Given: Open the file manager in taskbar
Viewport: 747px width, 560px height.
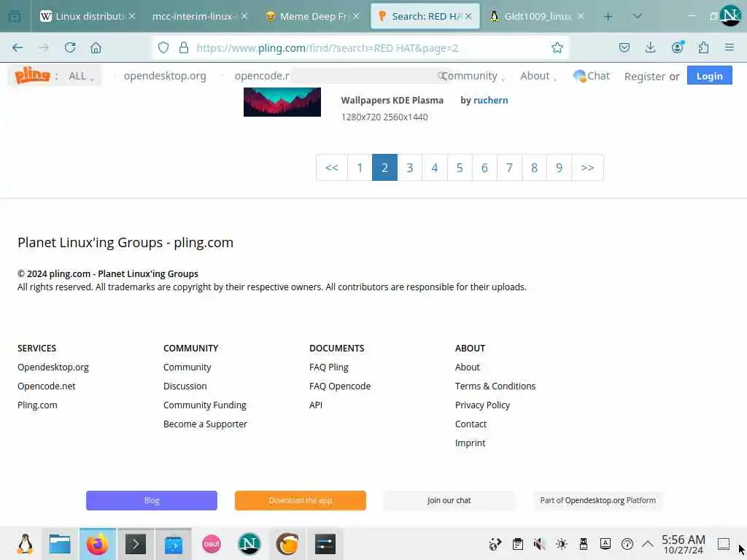Looking at the screenshot, I should 60,544.
